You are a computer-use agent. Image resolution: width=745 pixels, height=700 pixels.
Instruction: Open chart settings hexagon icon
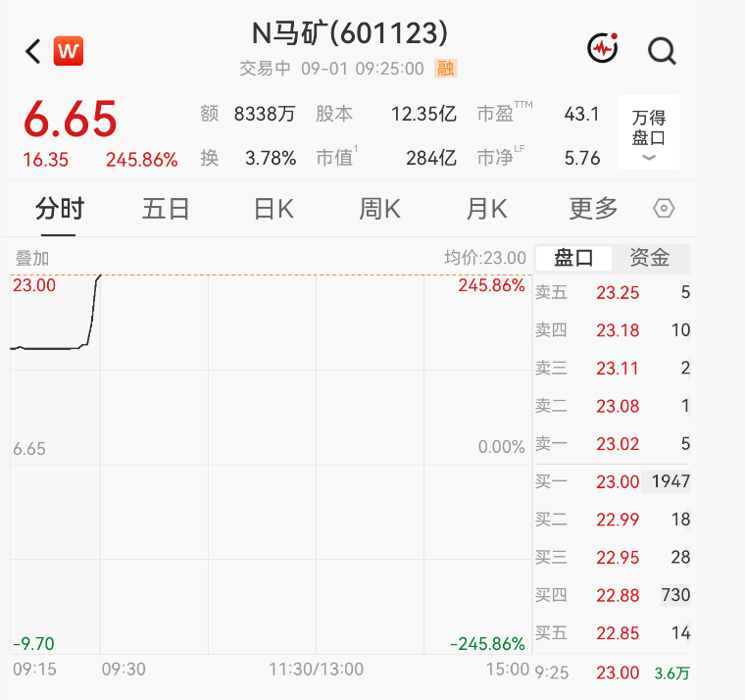tap(664, 209)
